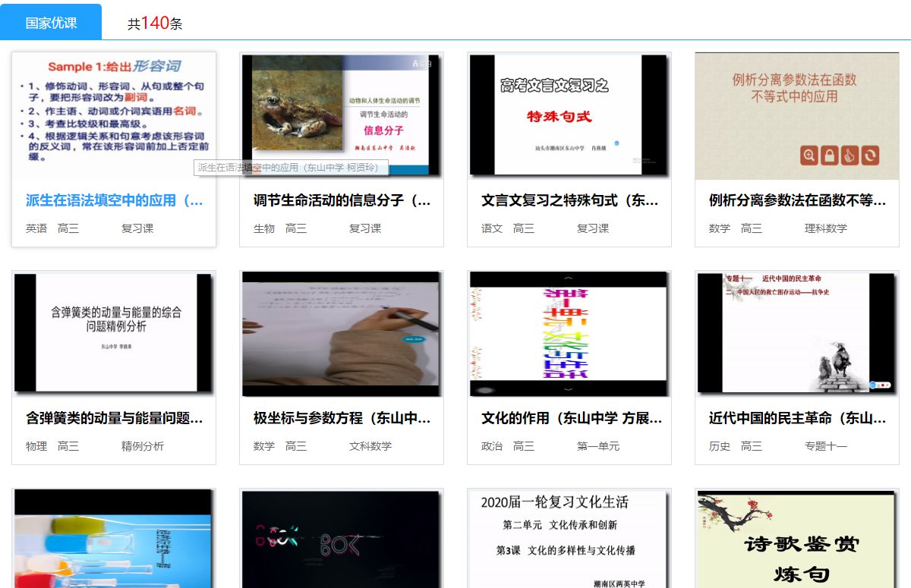The image size is (911, 588).
Task: Open the 含弹簧类的动量与能量问题 course title
Action: tap(114, 418)
